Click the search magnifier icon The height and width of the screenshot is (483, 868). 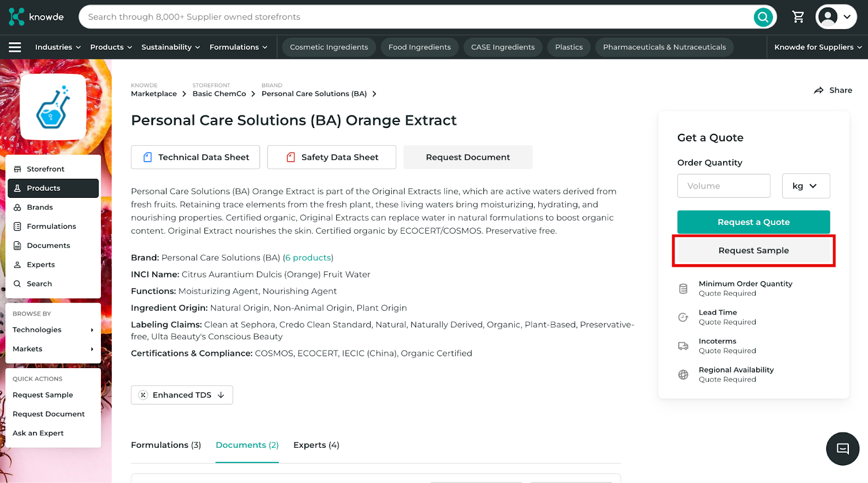click(763, 17)
